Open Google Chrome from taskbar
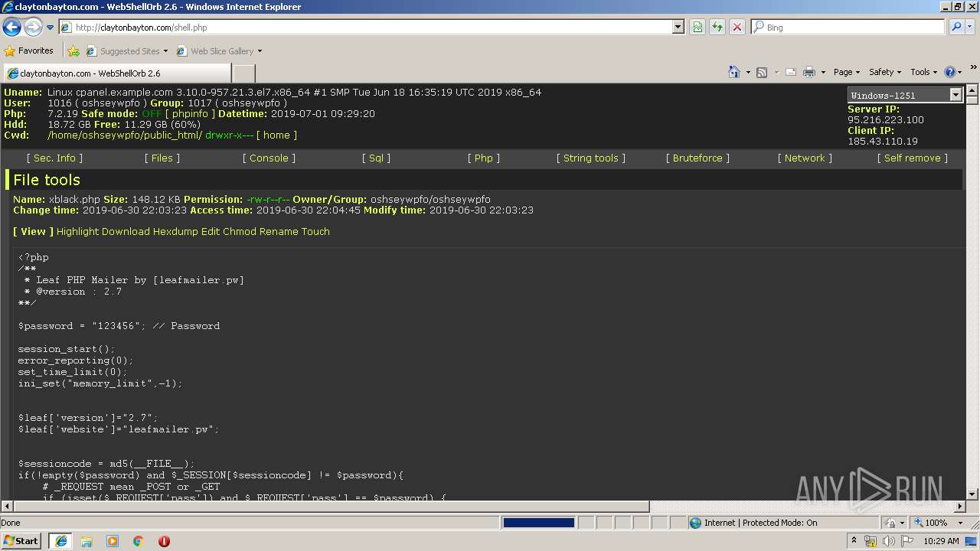The height and width of the screenshot is (551, 980). tap(139, 541)
